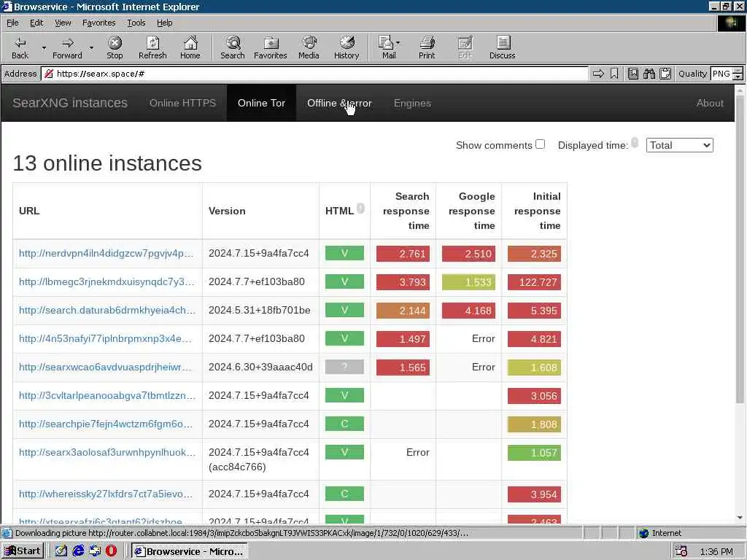This screenshot has height=560, width=747.
Task: Select the Online Tor tab
Action: pyautogui.click(x=261, y=103)
